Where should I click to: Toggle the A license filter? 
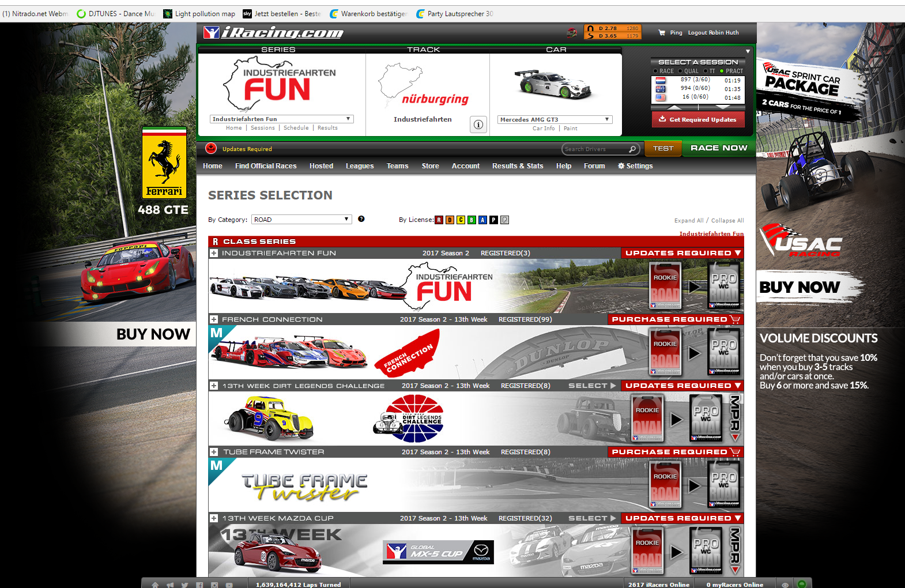[x=483, y=220]
